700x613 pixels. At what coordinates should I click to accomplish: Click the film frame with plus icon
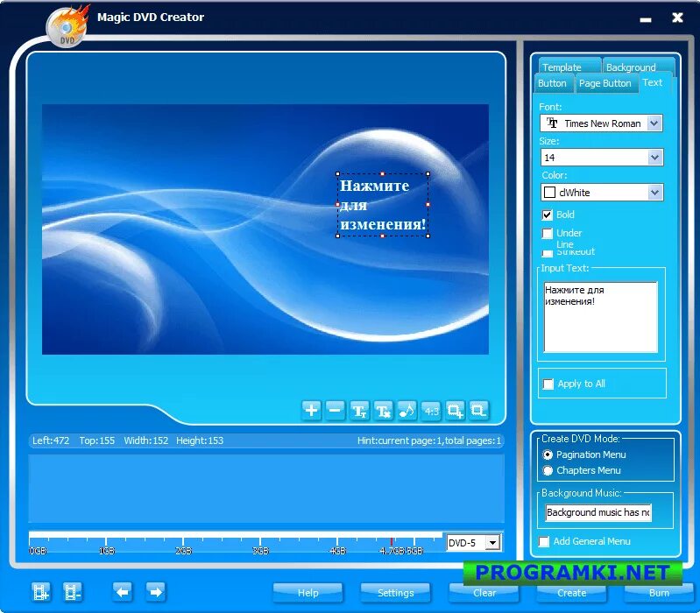click(455, 410)
